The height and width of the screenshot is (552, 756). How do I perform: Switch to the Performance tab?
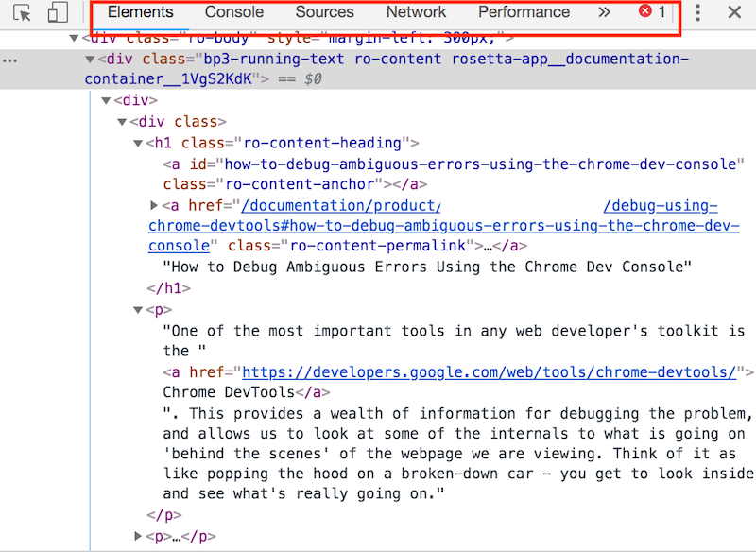[x=524, y=12]
